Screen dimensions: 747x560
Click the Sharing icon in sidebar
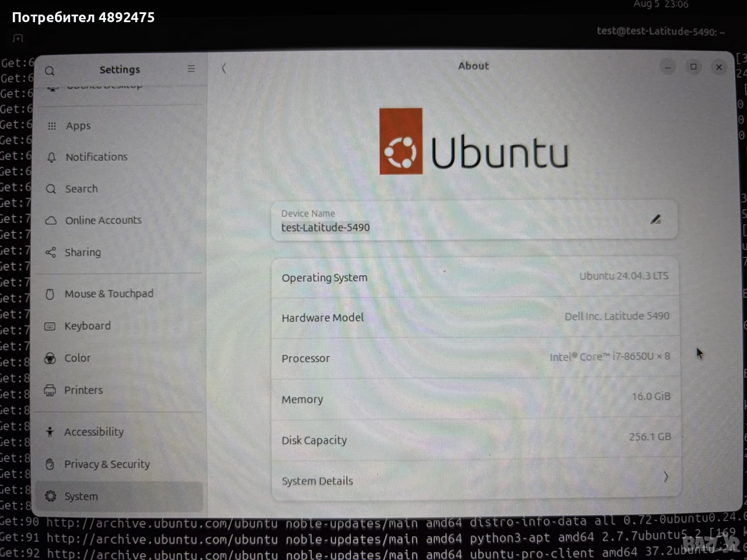pos(51,253)
